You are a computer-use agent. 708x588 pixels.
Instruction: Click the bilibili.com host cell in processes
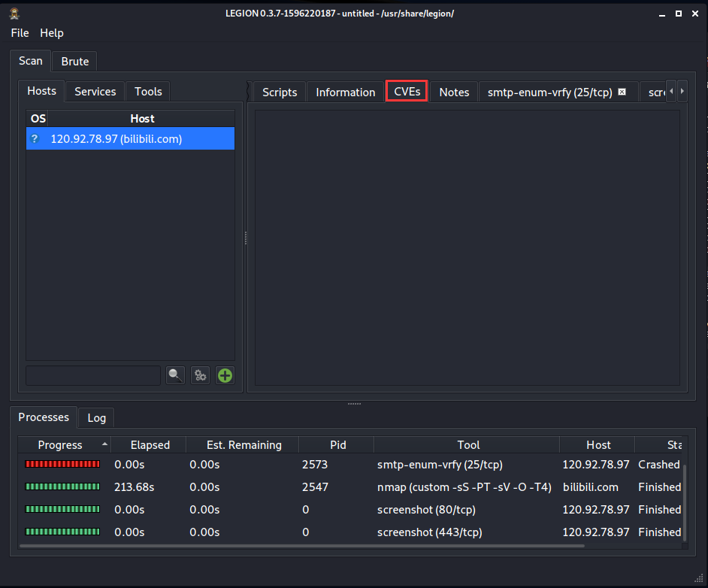point(591,486)
